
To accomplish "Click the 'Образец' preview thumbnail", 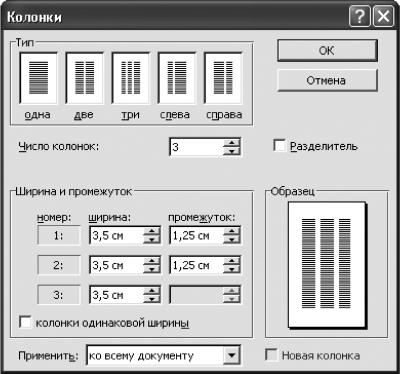I will click(x=327, y=265).
